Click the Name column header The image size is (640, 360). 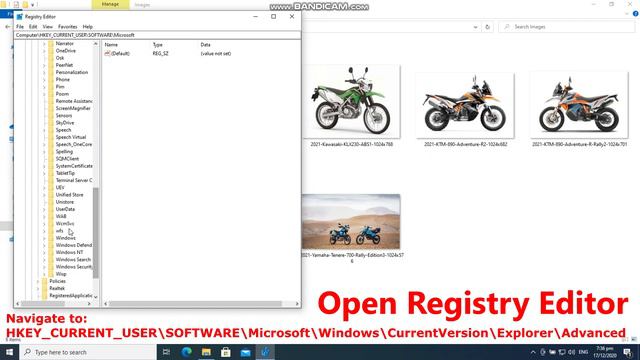[111, 44]
